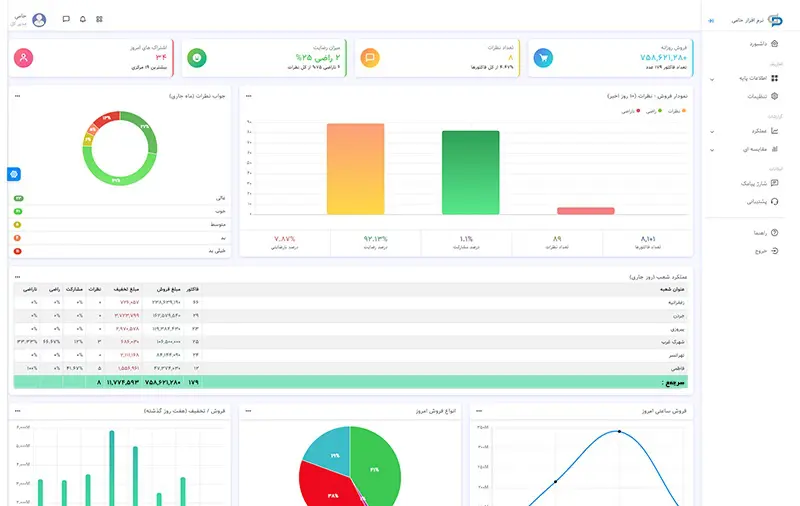This screenshot has height=506, width=800.
Task: Open the notifications bell
Action: tap(83, 19)
